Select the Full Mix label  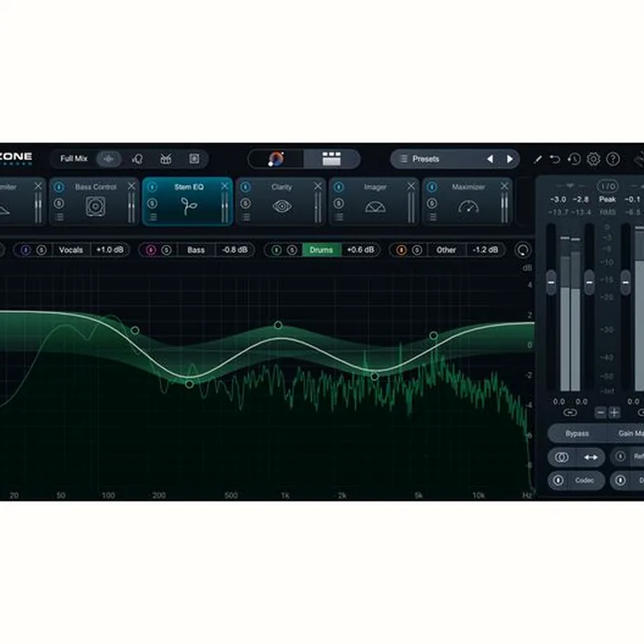pos(74,158)
